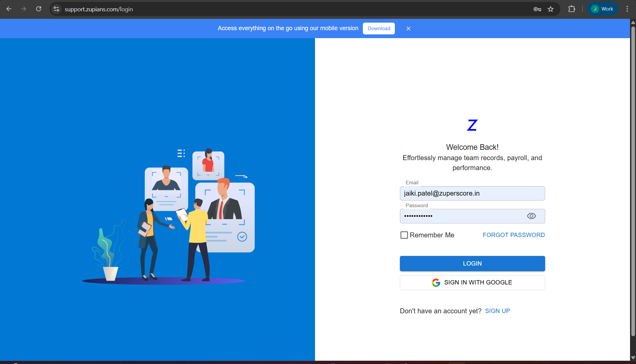Image resolution: width=636 pixels, height=364 pixels.
Task: Dismiss the mobile version banner
Action: [408, 29]
